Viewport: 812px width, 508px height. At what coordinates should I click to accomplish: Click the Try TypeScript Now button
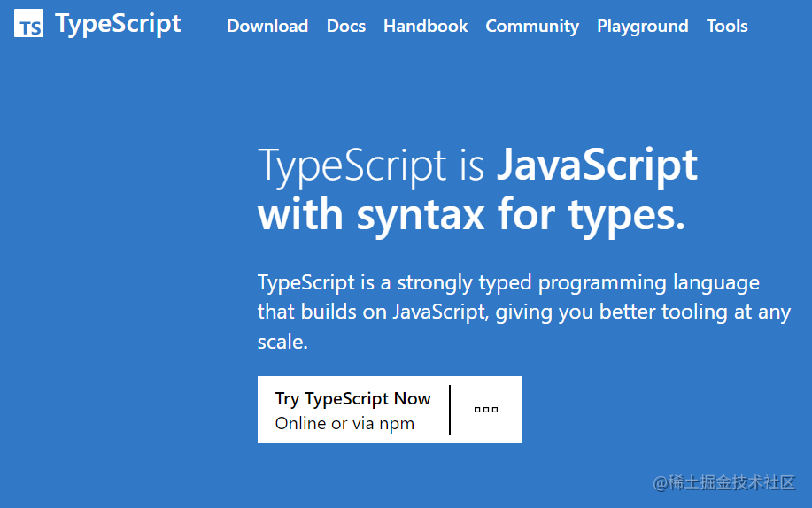390,410
